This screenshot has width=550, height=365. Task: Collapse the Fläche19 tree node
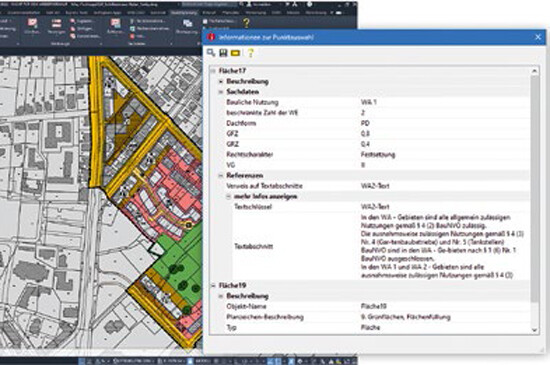(x=213, y=285)
